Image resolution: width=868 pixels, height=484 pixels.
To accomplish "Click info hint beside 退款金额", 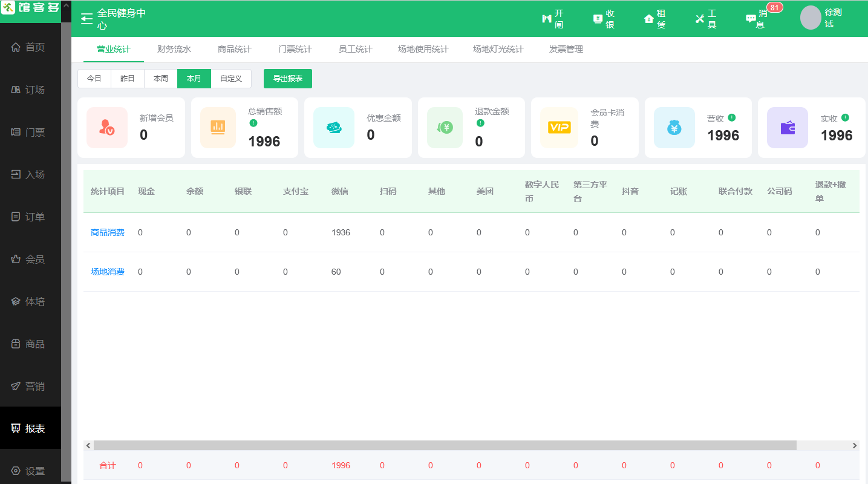I will click(x=480, y=123).
